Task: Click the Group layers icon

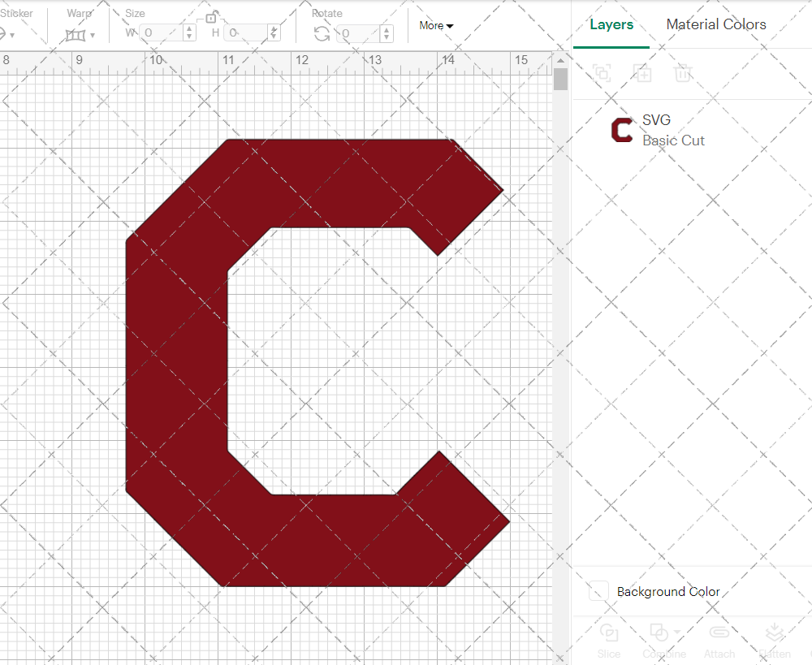Action: coord(602,73)
